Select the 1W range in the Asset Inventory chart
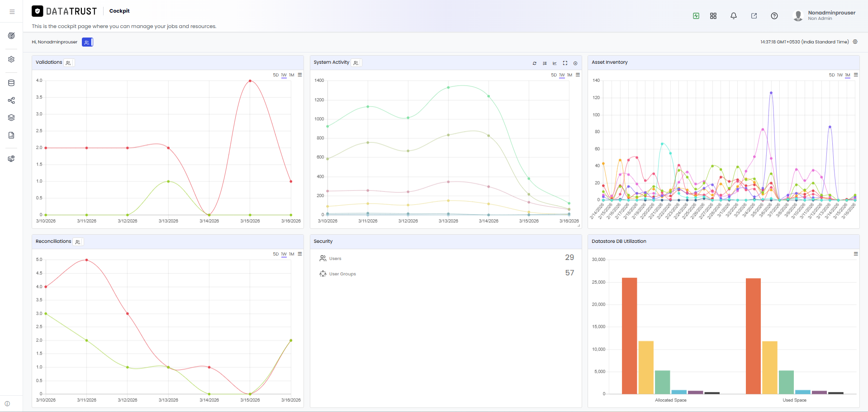Image resolution: width=868 pixels, height=412 pixels. (840, 75)
